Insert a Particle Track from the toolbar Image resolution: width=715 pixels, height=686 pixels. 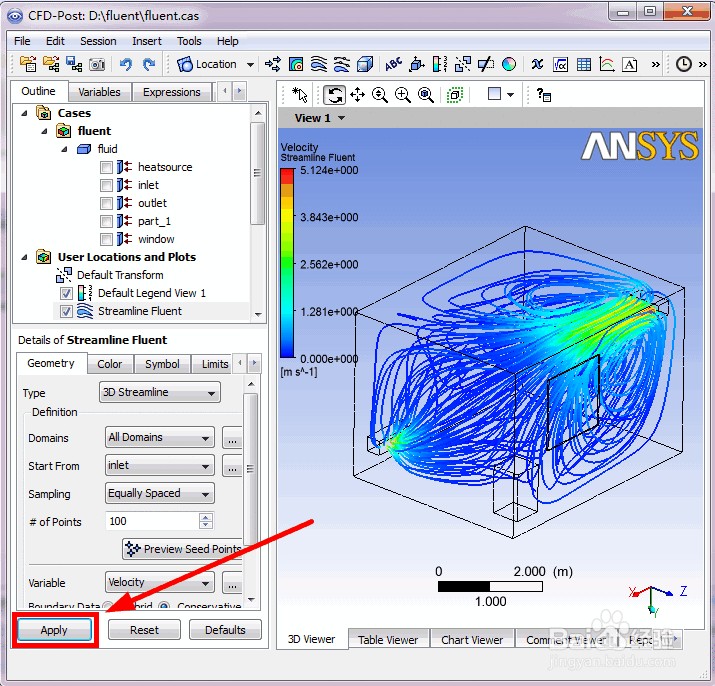pos(342,64)
